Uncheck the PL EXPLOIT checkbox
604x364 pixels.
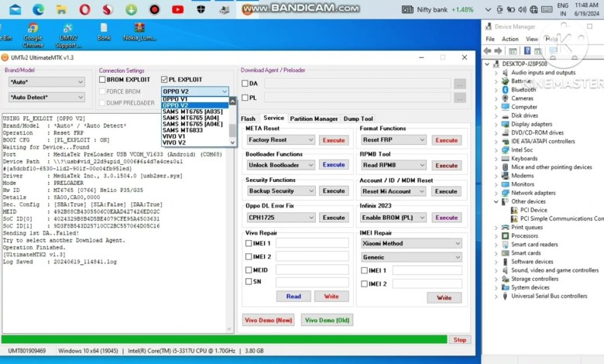(164, 80)
